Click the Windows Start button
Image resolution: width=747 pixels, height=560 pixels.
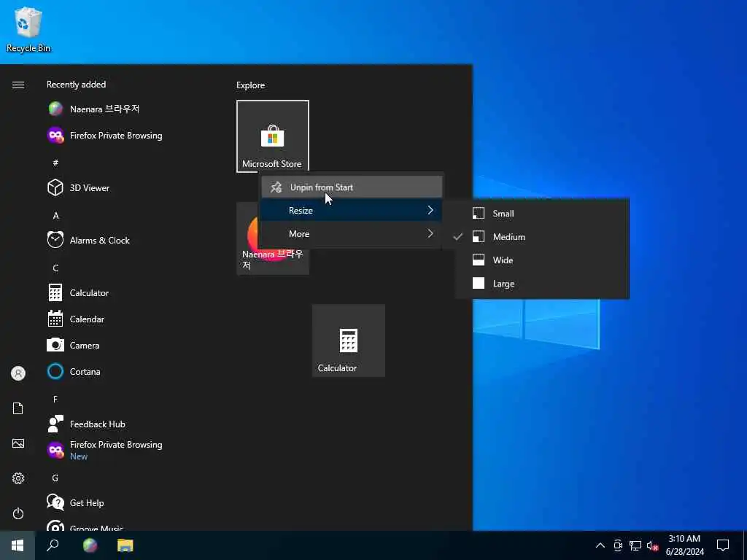click(x=18, y=545)
